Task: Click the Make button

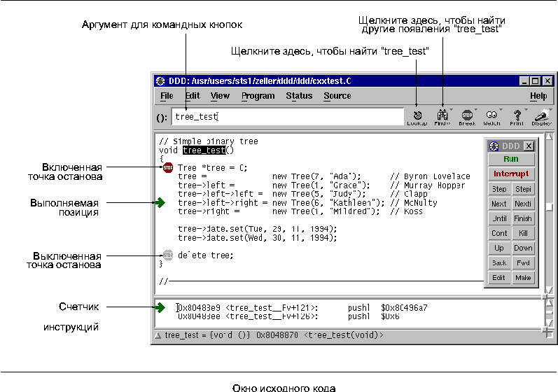Action: pyautogui.click(x=523, y=277)
